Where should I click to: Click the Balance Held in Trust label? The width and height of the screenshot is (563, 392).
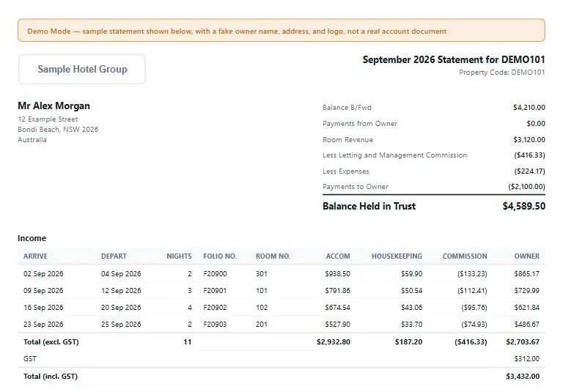369,206
